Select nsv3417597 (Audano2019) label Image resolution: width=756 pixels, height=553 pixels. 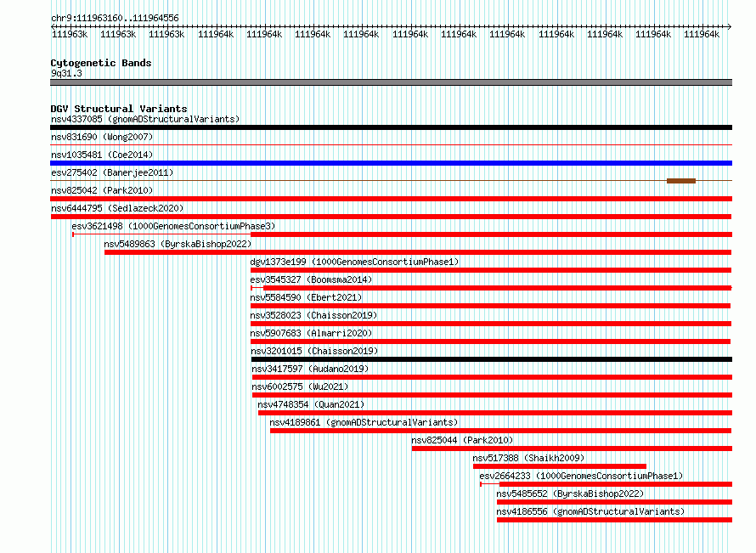(310, 369)
